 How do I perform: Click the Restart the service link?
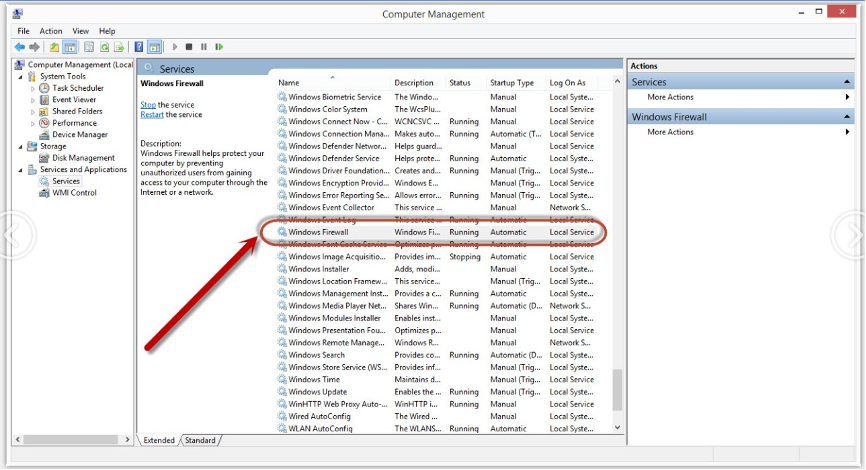[x=152, y=115]
